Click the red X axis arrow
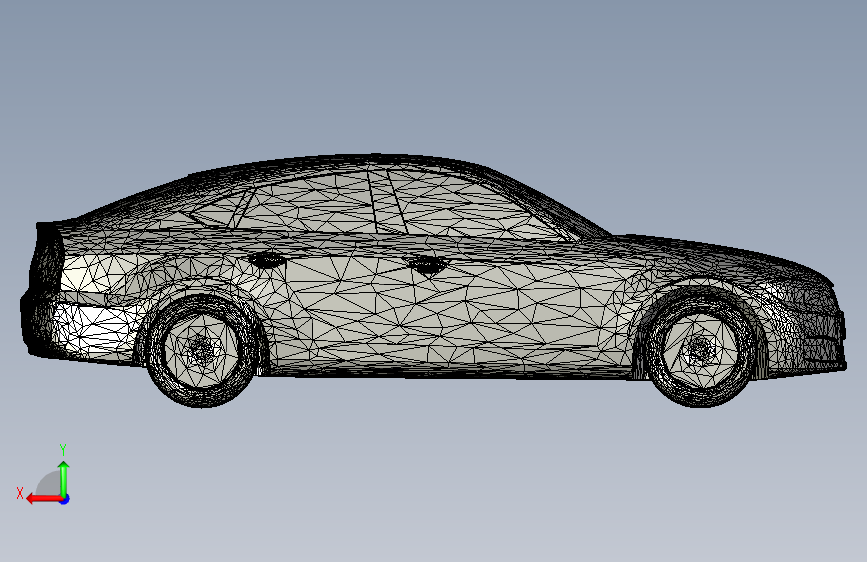Screen dimensions: 867x562 [44, 499]
